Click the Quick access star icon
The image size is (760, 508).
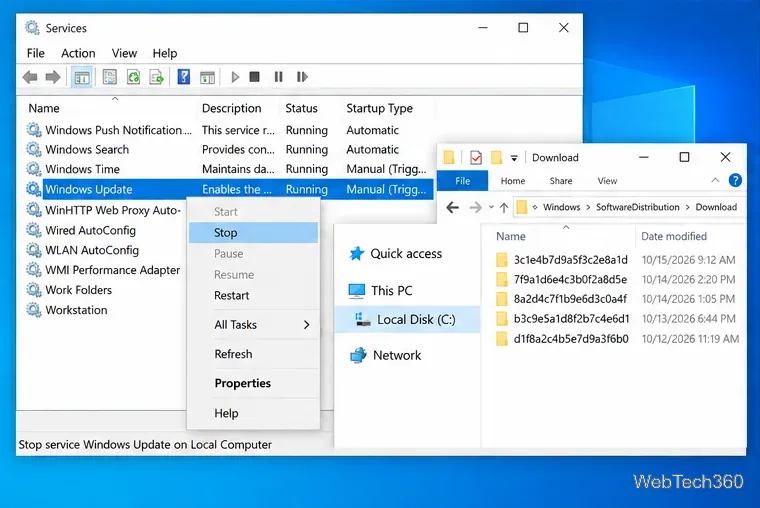357,253
